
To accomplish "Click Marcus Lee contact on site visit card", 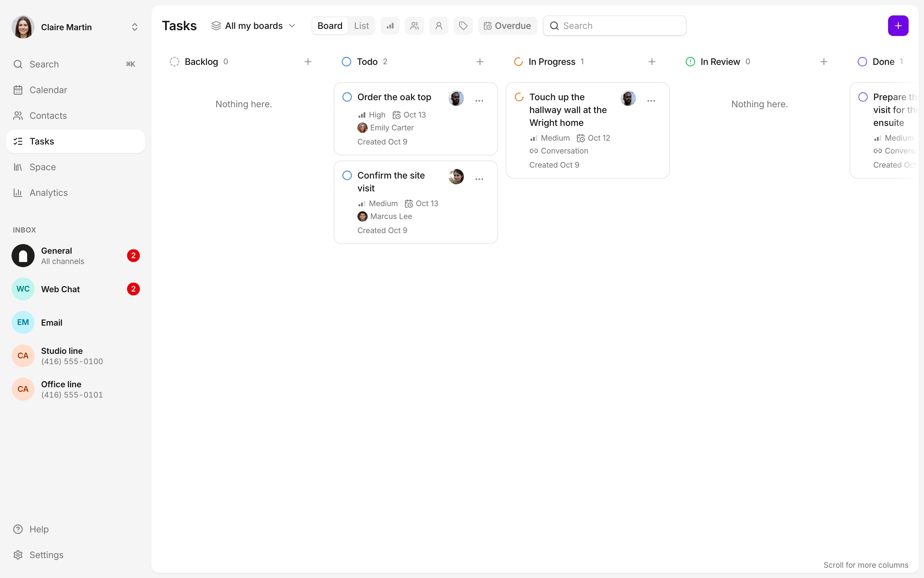I will tap(384, 216).
